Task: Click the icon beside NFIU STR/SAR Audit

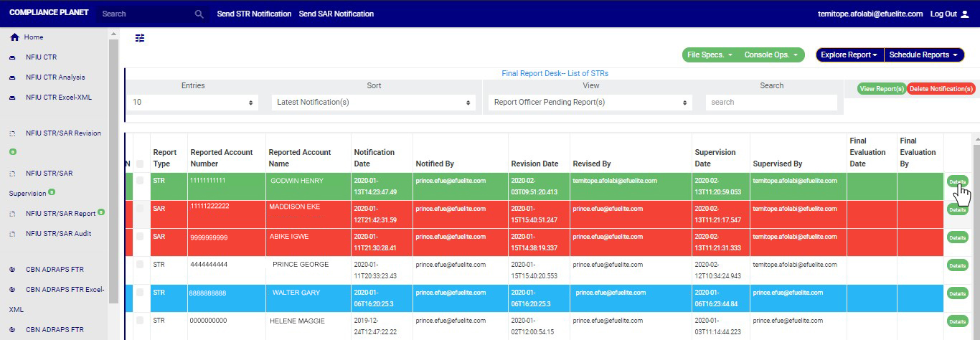Action: [x=12, y=234]
